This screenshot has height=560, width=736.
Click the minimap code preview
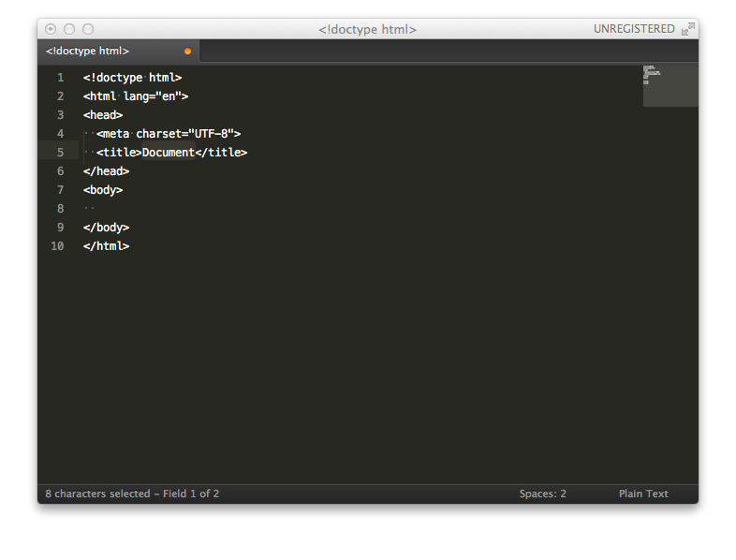[670, 86]
